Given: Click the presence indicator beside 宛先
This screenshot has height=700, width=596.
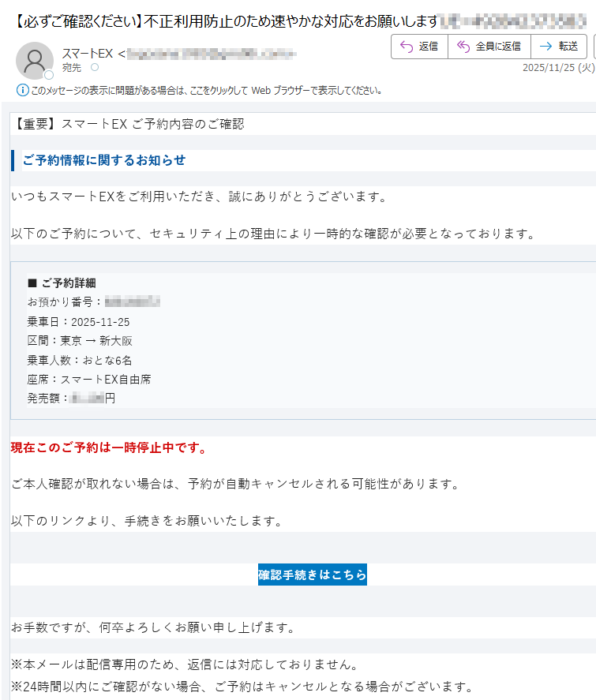Looking at the screenshot, I should point(95,68).
